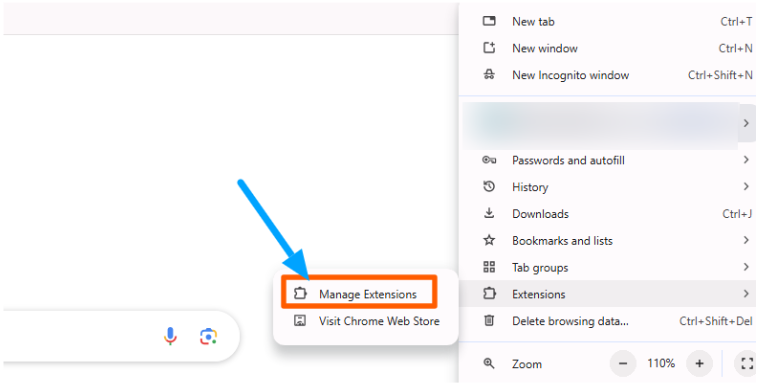Decrease zoom with minus button

[x=623, y=363]
